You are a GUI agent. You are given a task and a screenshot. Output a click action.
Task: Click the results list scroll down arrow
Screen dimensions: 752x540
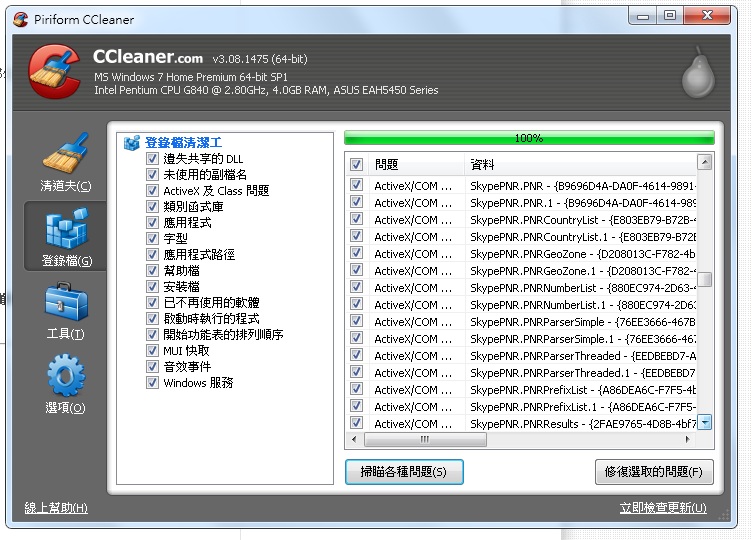click(705, 423)
